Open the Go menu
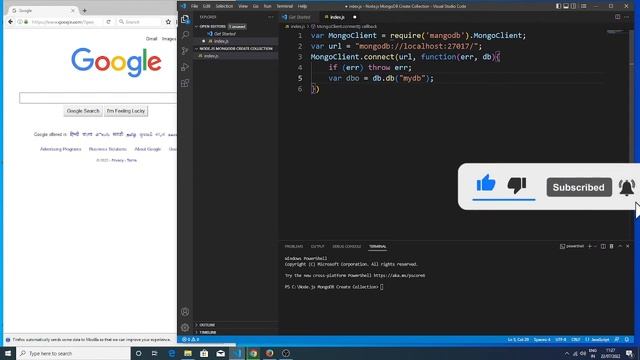The image size is (640, 360). (256, 6)
